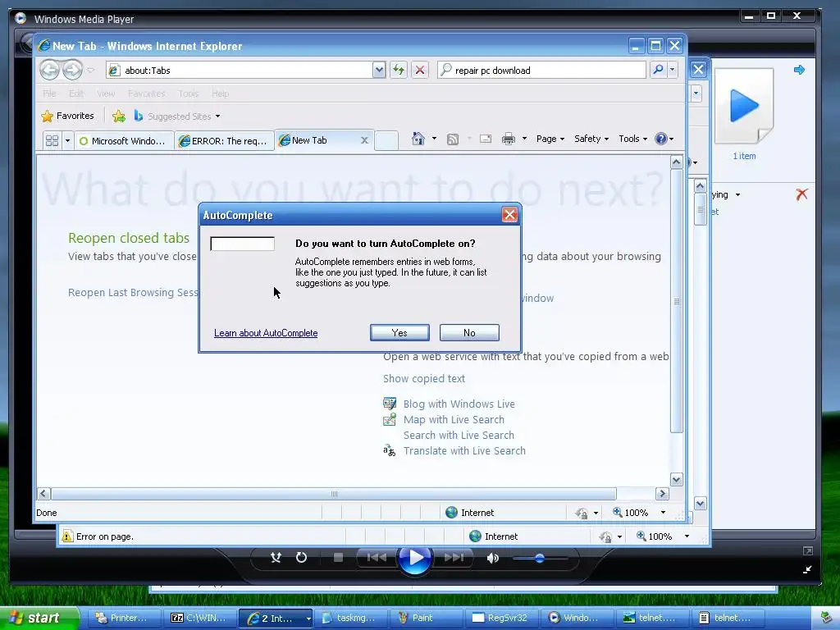Click the Media Player volume slider
The height and width of the screenshot is (630, 840).
tap(540, 558)
